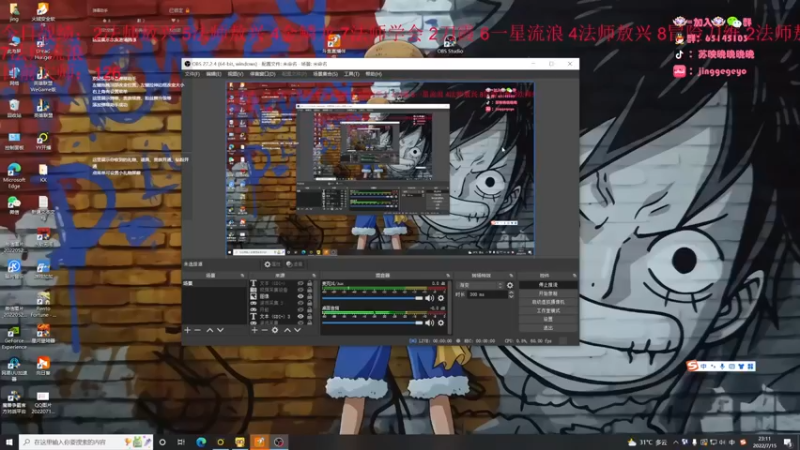Move source up in the sources toolbar

(287, 330)
